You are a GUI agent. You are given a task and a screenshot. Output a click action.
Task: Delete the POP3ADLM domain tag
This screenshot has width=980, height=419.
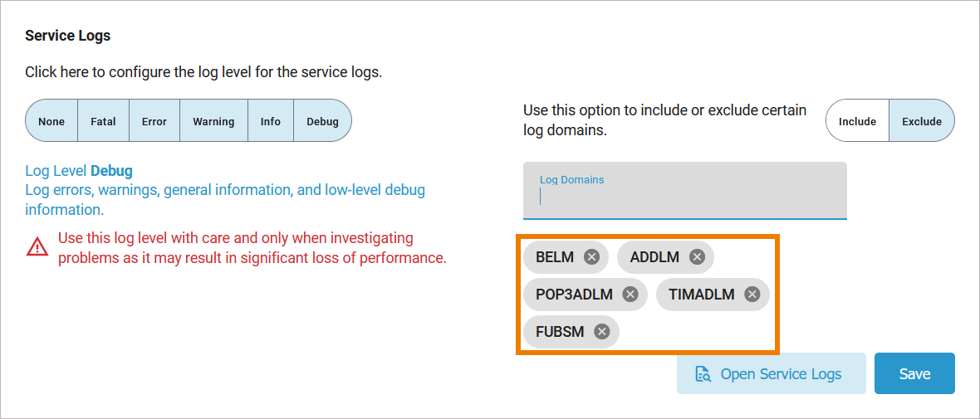(630, 295)
